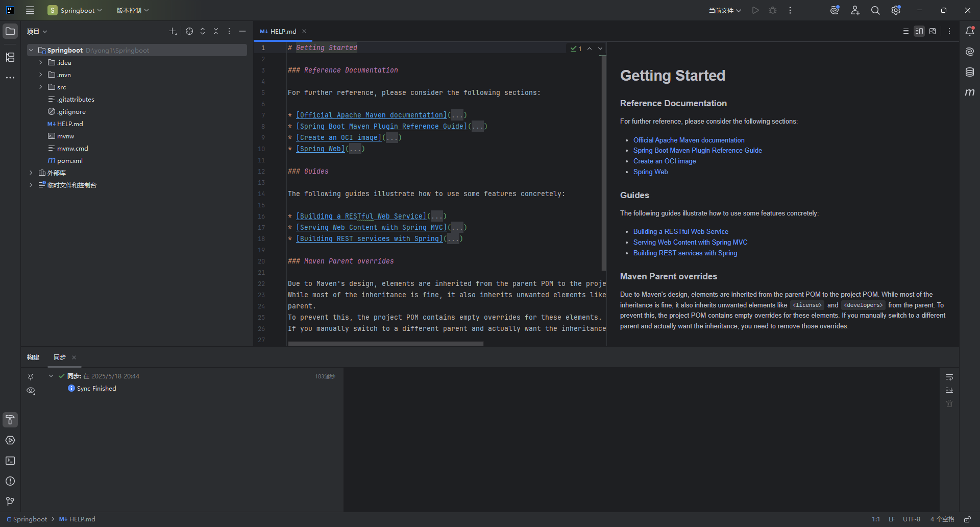This screenshot has width=980, height=527.
Task: Toggle preview-only view for HELP.md
Action: click(933, 31)
